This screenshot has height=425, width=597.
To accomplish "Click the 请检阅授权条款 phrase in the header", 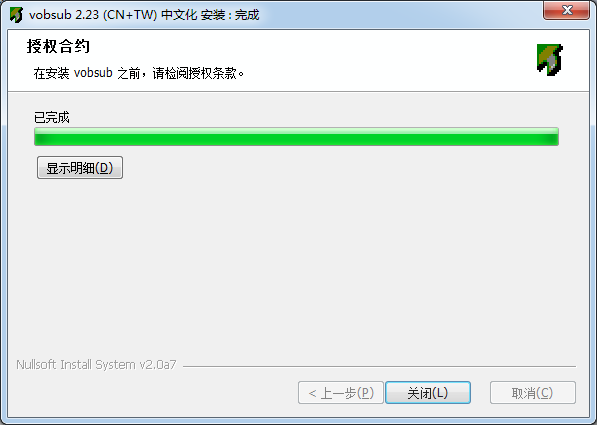I will pos(194,73).
